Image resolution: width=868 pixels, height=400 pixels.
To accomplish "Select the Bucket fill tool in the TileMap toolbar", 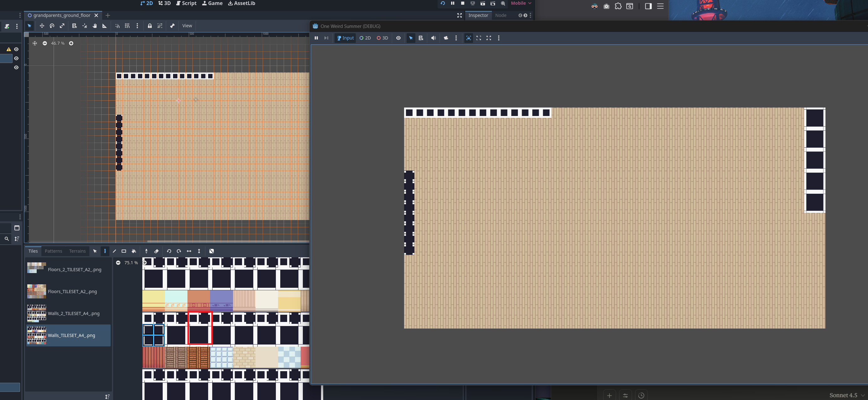I will point(134,251).
